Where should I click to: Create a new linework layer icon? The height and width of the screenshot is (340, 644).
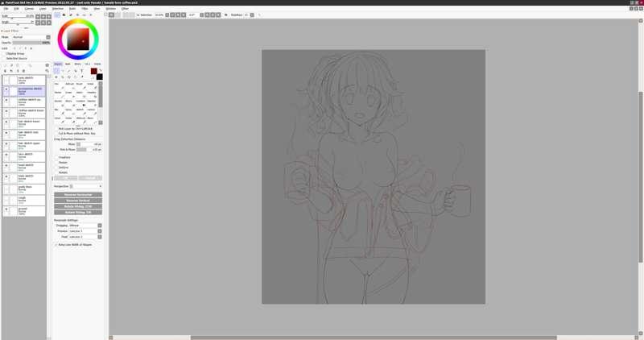point(11,65)
